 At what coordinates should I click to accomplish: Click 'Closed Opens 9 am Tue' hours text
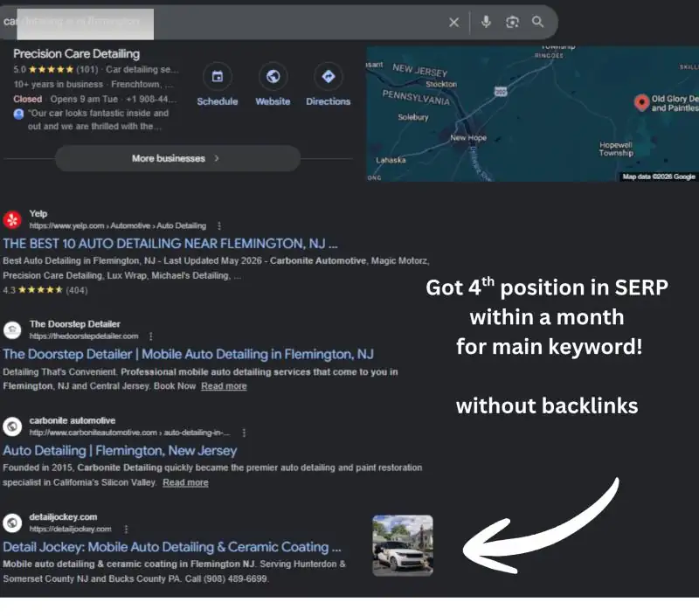66,99
